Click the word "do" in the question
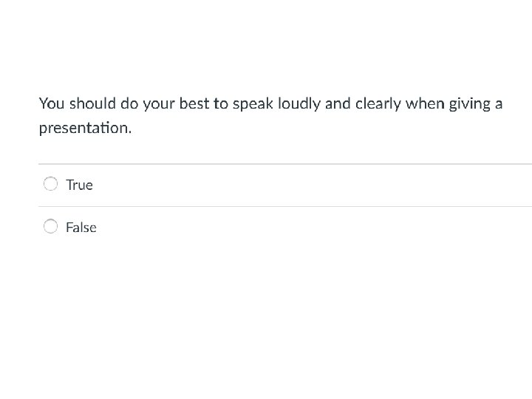Screen dimensions: 532x399 click(132, 103)
